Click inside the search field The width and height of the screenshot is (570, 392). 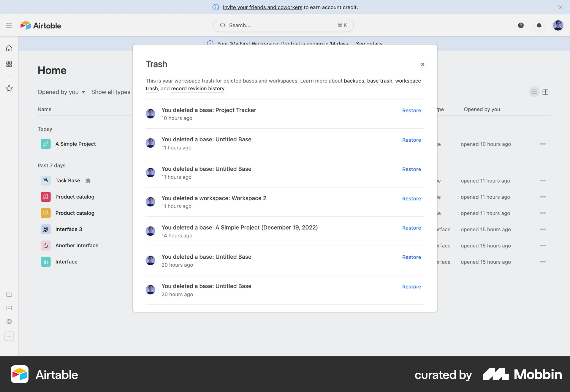[x=282, y=25]
